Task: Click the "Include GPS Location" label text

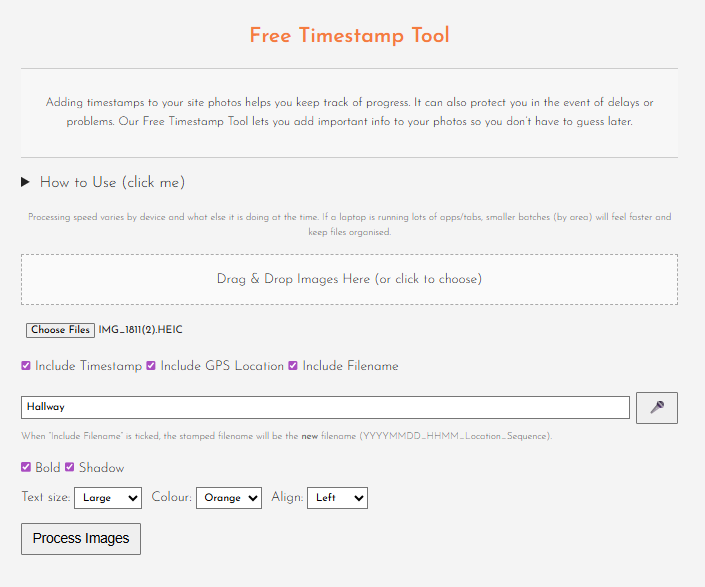Action: (x=222, y=366)
